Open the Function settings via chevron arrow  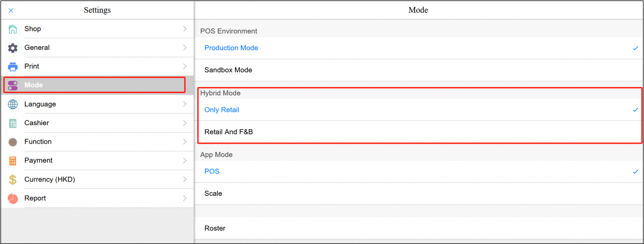click(x=185, y=142)
